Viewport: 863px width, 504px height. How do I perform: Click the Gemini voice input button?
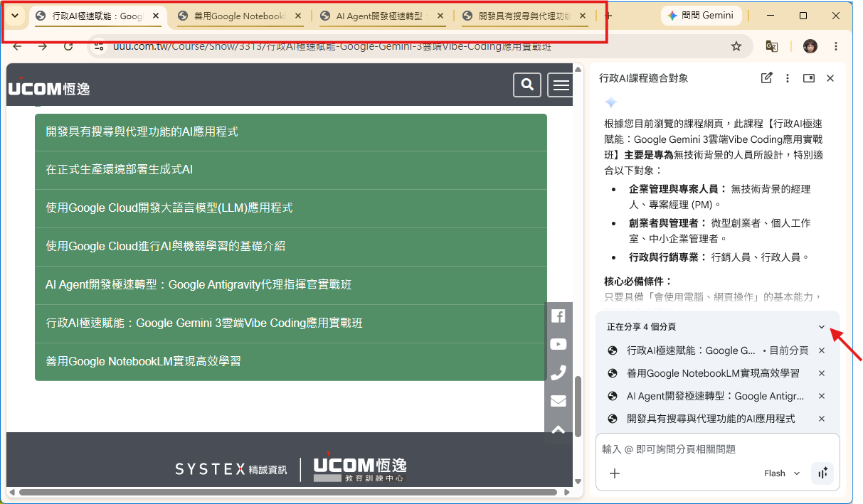(822, 473)
